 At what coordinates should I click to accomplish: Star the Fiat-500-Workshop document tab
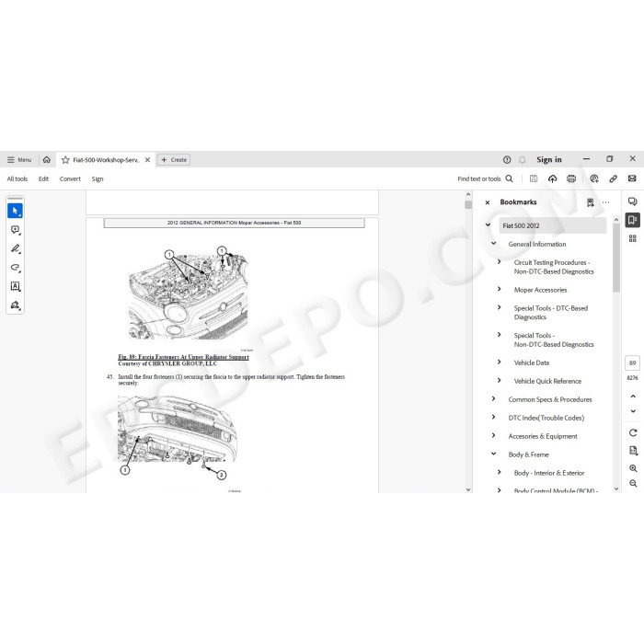click(x=65, y=160)
